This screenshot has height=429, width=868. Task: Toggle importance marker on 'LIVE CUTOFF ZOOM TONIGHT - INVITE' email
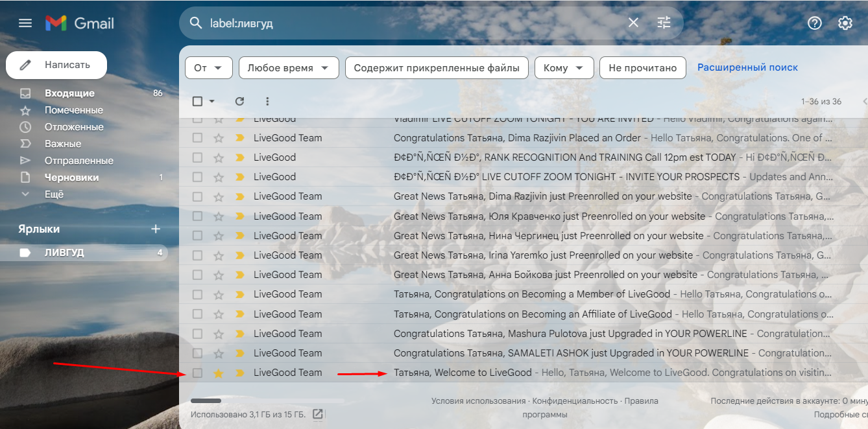(x=240, y=177)
